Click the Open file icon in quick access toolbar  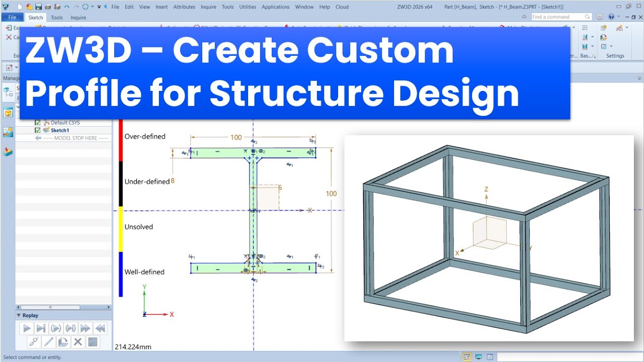point(29,7)
